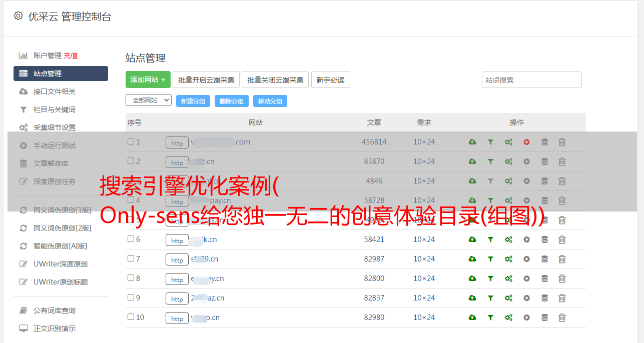Select the checkbox for row 8
Image resolution: width=644 pixels, height=343 pixels.
pyautogui.click(x=131, y=278)
